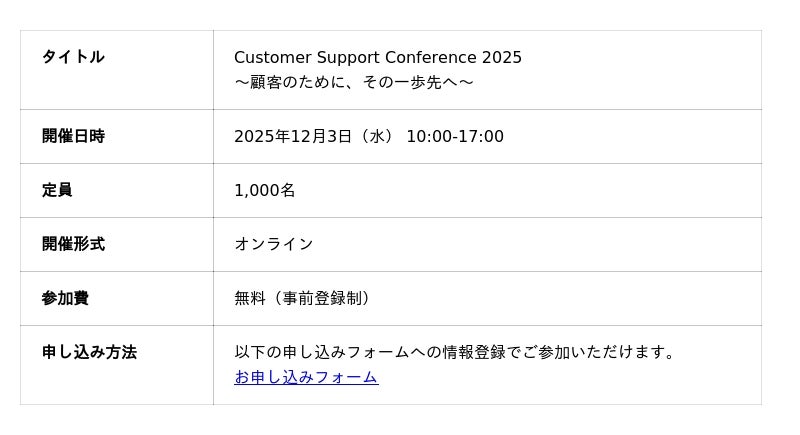Click the time range 10:00-17:00
Screen dimensions: 800x435
click(455, 137)
